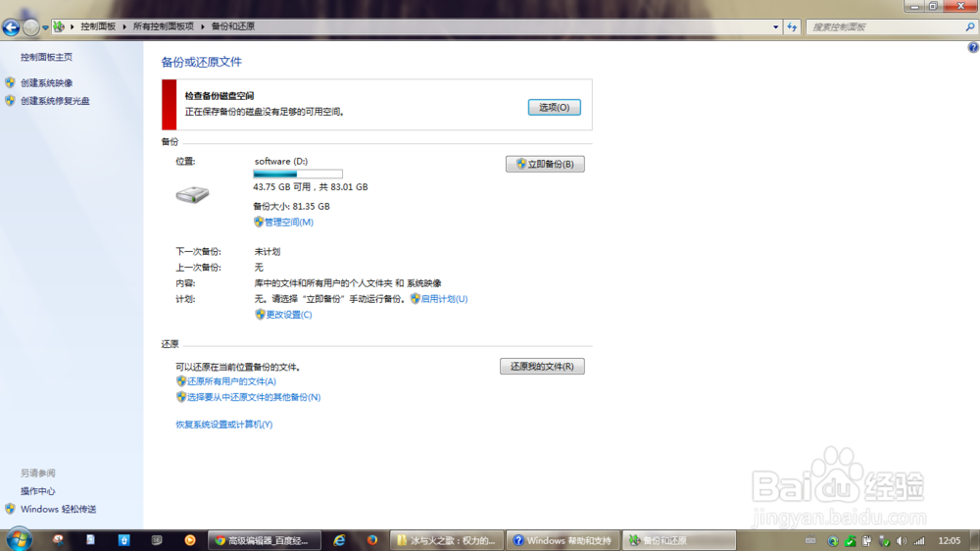Open the Internet Explorer taskbar icon

(x=339, y=540)
